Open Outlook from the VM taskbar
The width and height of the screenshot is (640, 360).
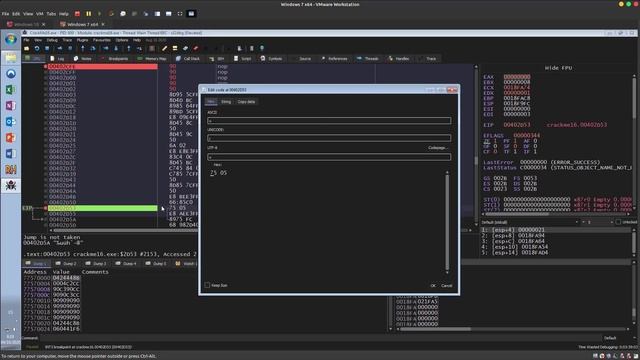[x=11, y=122]
